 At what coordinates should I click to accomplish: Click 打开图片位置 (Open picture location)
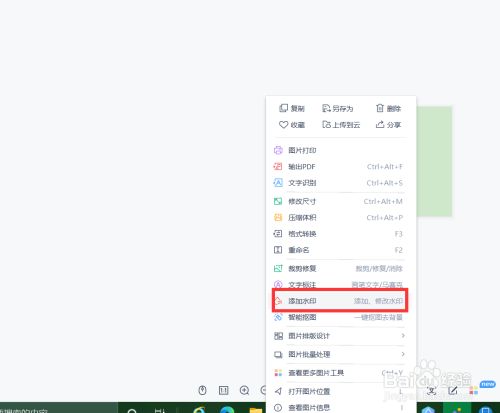tap(339, 391)
